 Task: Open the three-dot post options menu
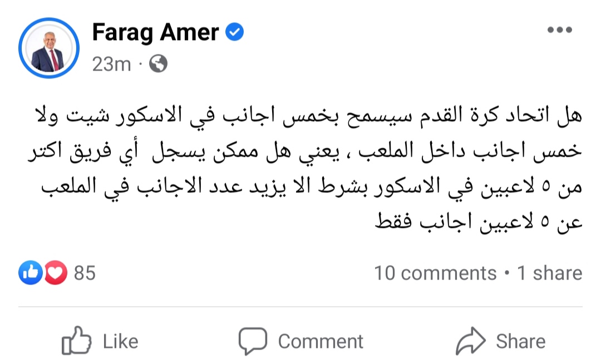(x=559, y=31)
